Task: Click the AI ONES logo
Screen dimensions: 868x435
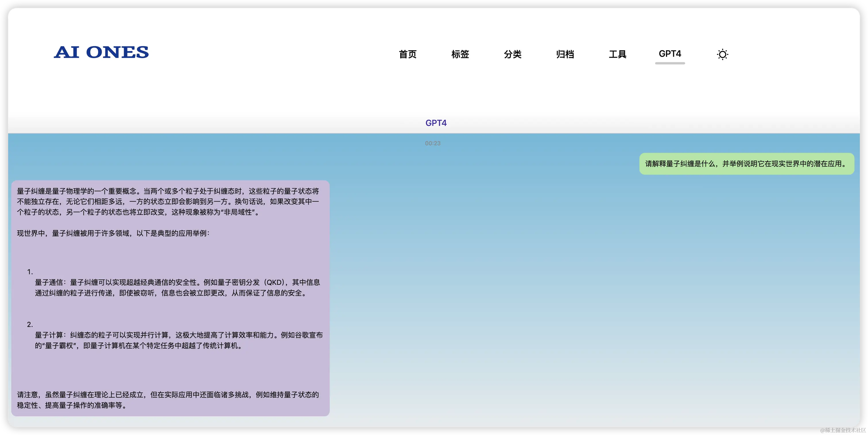Action: click(x=101, y=52)
